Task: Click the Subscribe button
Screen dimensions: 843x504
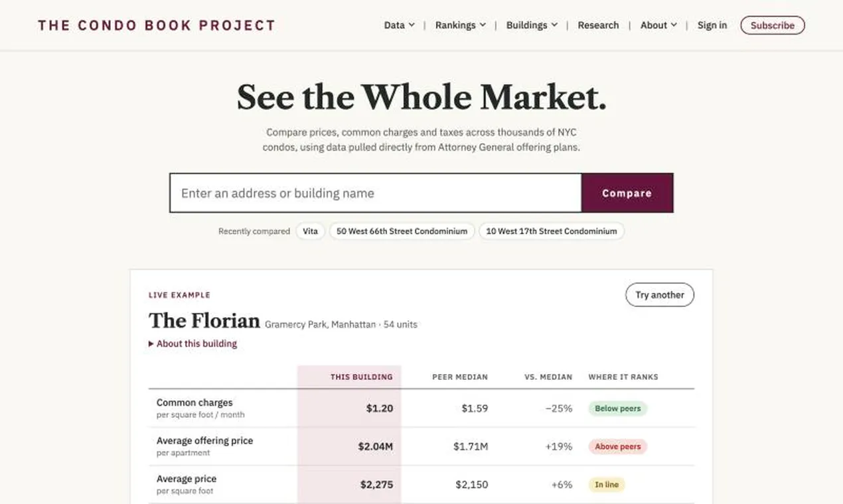Action: click(x=772, y=25)
